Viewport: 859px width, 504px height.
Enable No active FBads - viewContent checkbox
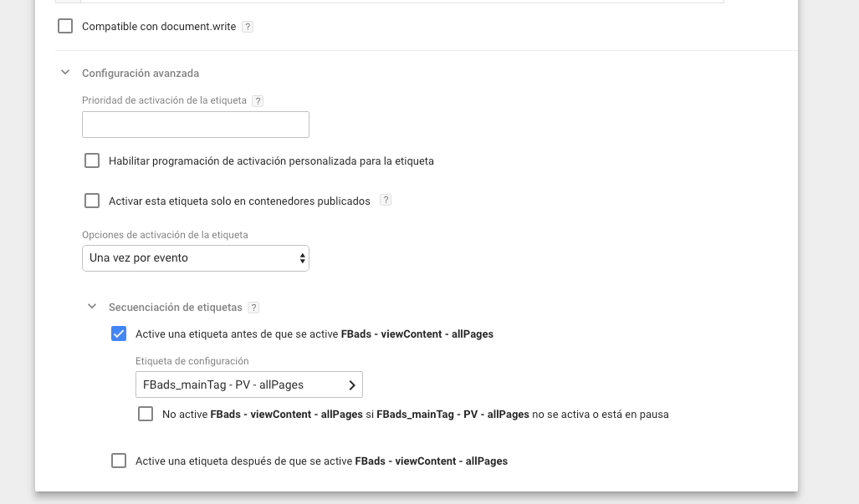coord(146,414)
